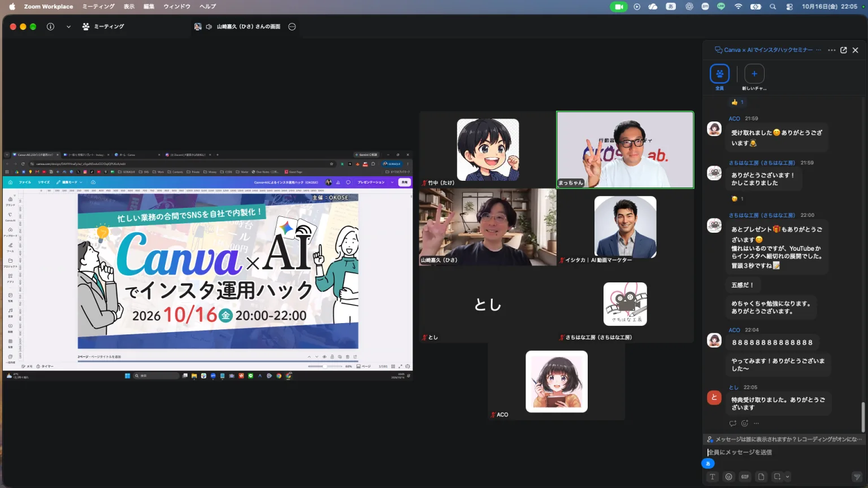Image resolution: width=868 pixels, height=488 pixels.
Task: Close the chat panel
Action: tap(856, 50)
